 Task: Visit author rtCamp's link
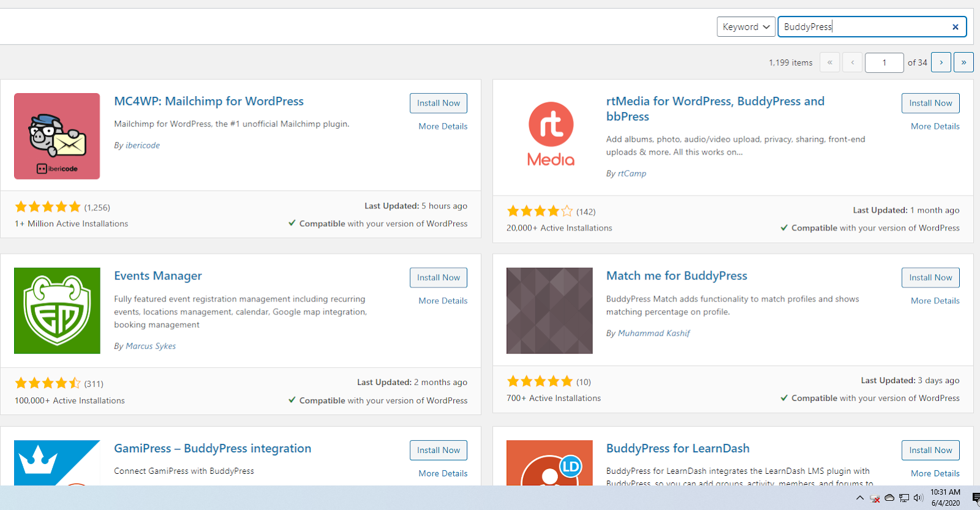tap(632, 173)
